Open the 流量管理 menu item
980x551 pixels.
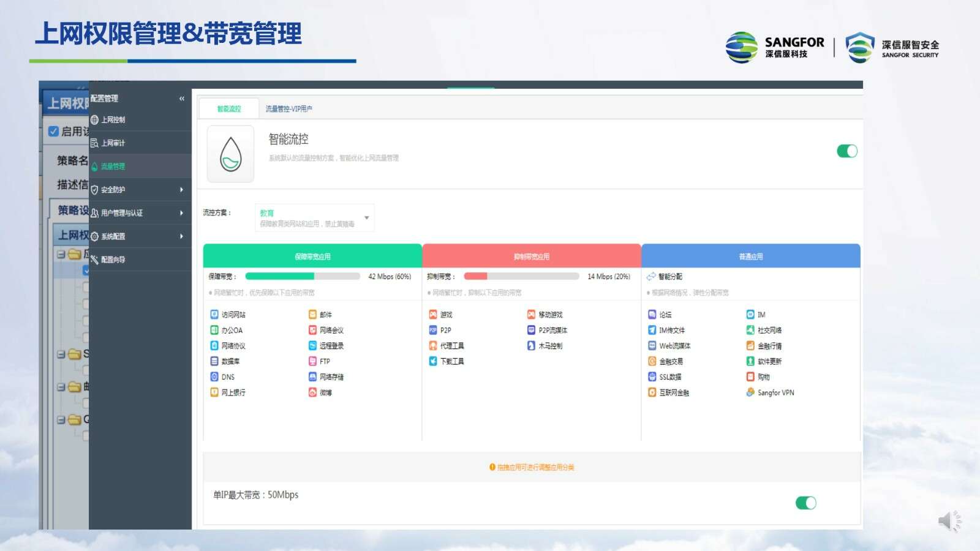pyautogui.click(x=140, y=167)
